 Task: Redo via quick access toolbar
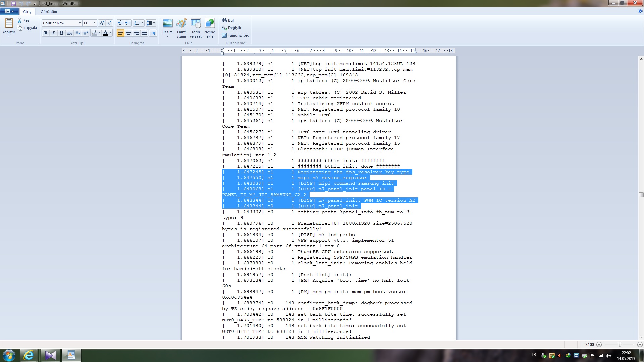tap(28, 4)
